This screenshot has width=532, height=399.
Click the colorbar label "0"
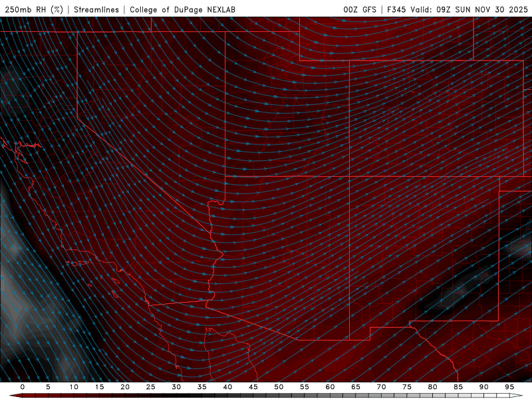click(x=23, y=387)
